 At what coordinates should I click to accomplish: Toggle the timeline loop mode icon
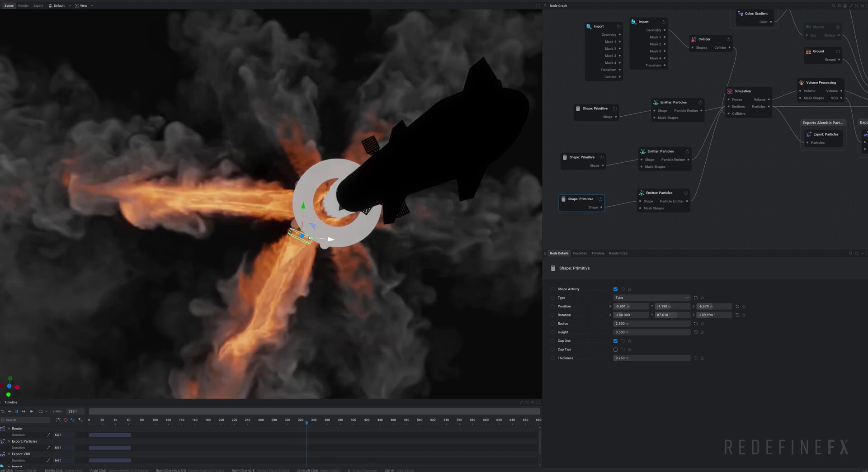click(41, 411)
